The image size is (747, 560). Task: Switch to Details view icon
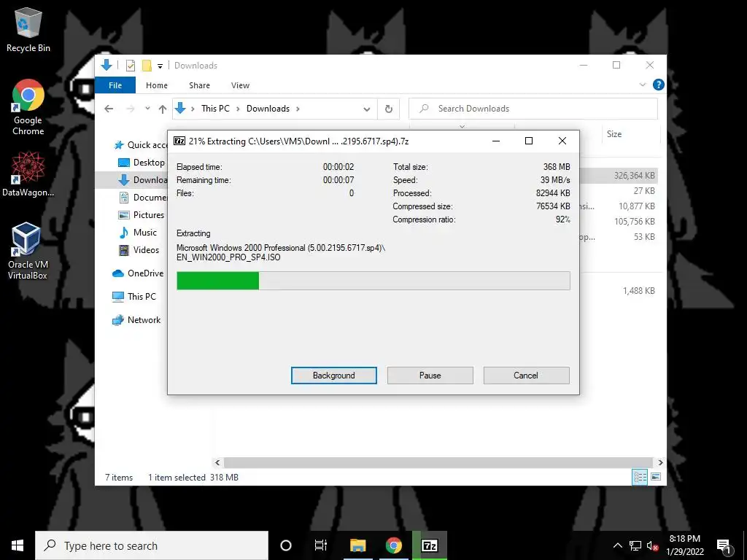(x=640, y=477)
